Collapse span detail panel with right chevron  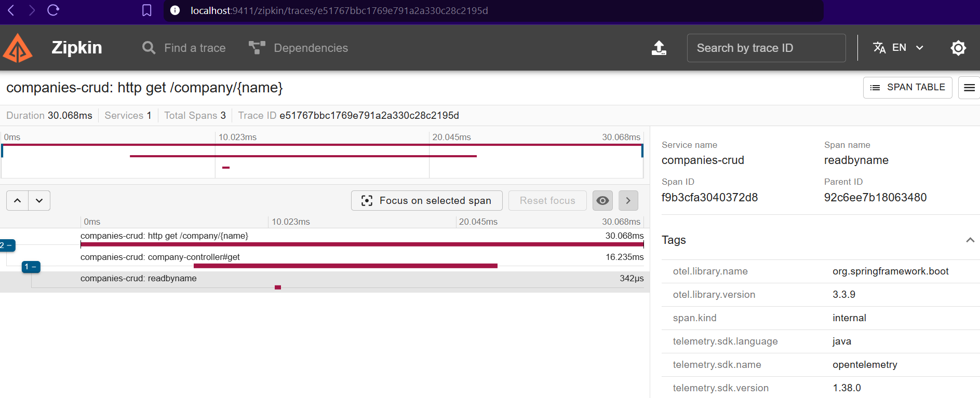pos(628,200)
